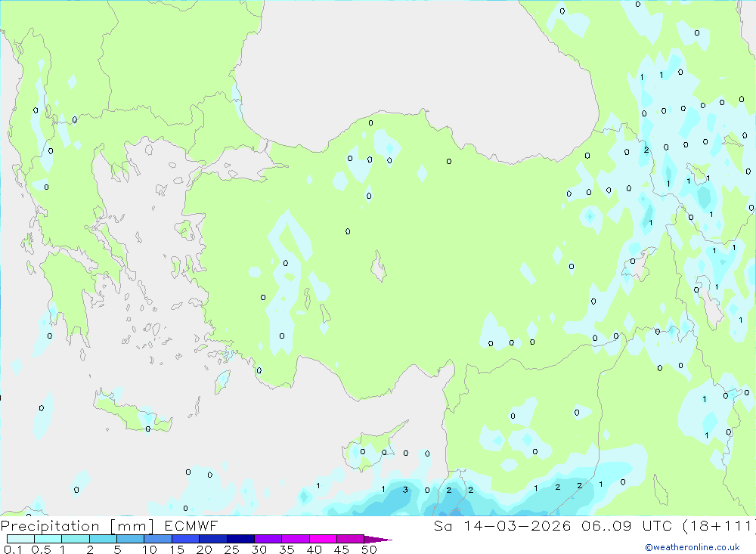
Task: Click the '50' legend scale label
Action: pos(369,549)
